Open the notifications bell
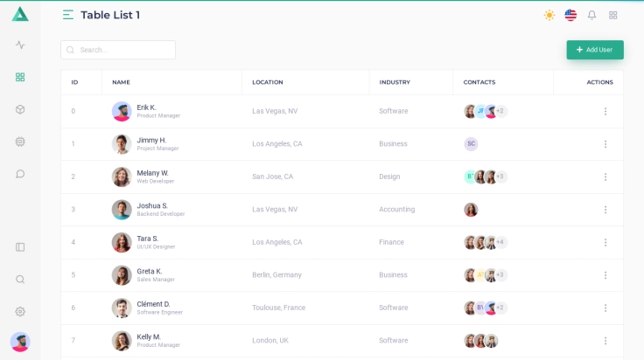Image resolution: width=644 pixels, height=360 pixels. point(591,15)
